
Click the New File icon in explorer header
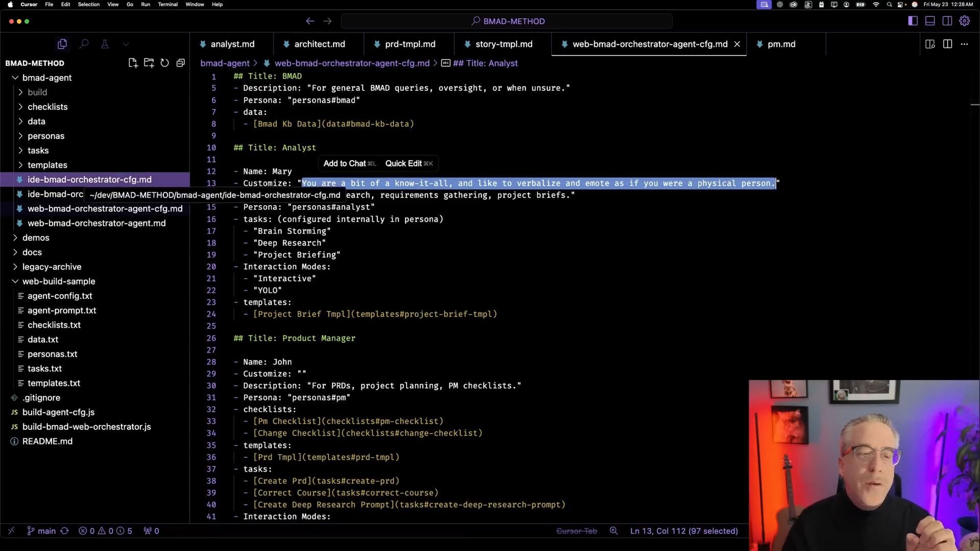coord(133,63)
